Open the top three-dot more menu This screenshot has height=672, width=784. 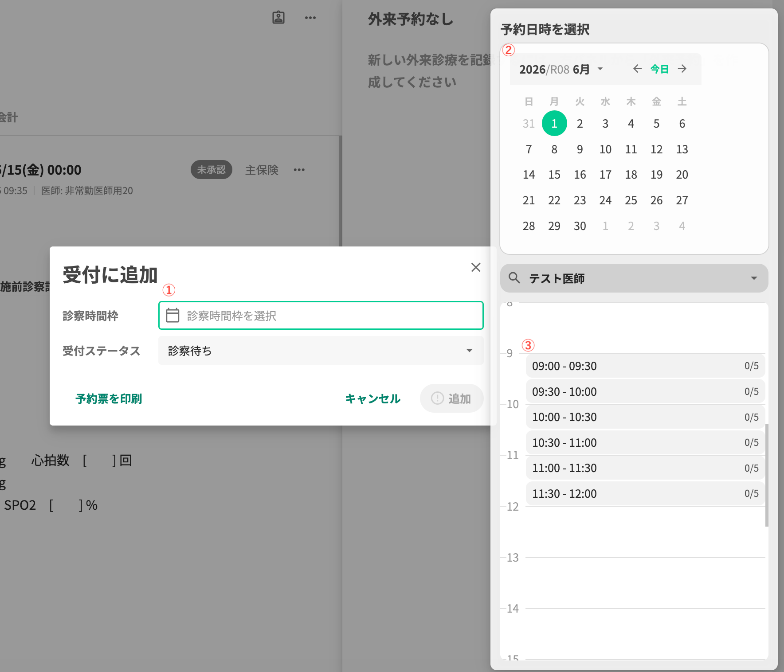point(310,18)
